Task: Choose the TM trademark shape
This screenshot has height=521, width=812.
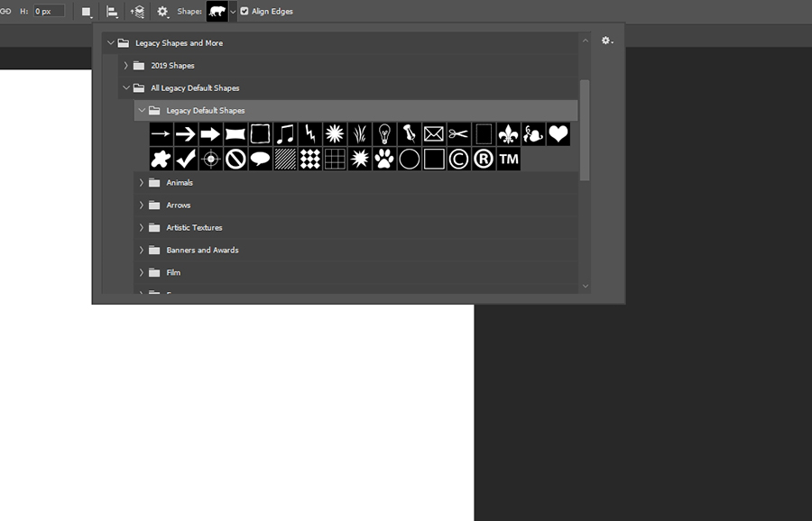Action: pyautogui.click(x=509, y=159)
